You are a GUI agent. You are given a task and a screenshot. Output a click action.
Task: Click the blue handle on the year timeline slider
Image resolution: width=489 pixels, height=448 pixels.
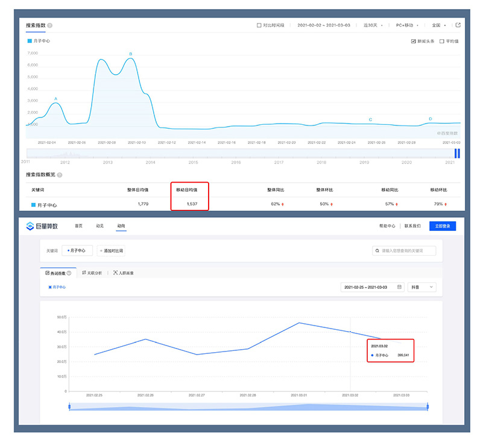click(457, 154)
